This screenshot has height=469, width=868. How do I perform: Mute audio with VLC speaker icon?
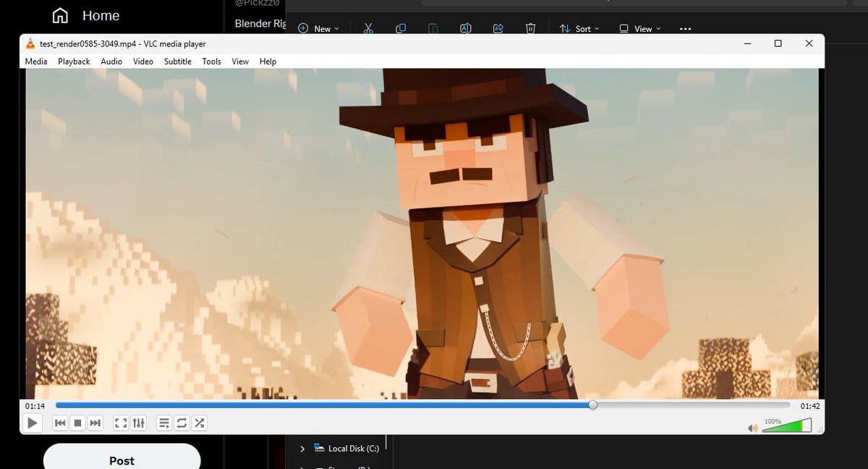(753, 428)
